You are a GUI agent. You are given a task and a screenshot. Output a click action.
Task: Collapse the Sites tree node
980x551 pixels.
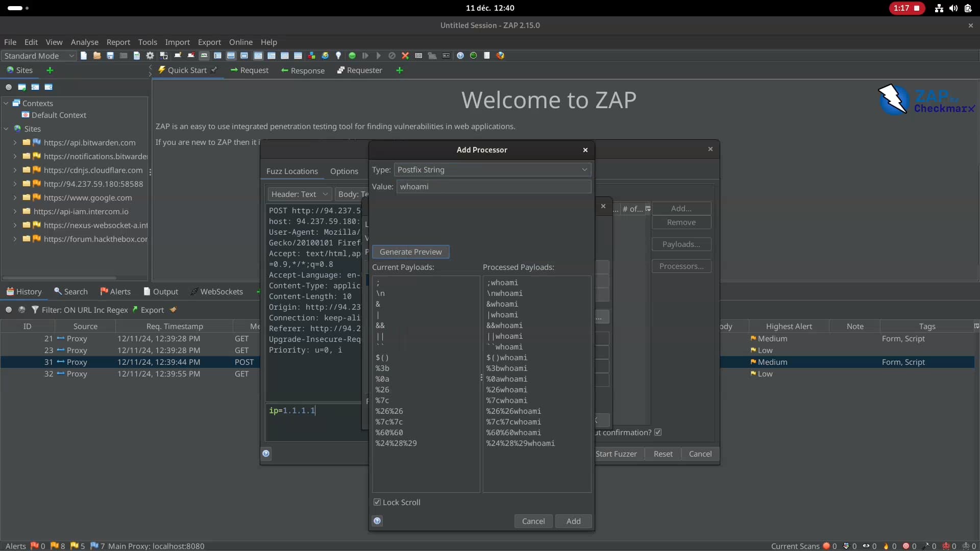click(x=6, y=129)
